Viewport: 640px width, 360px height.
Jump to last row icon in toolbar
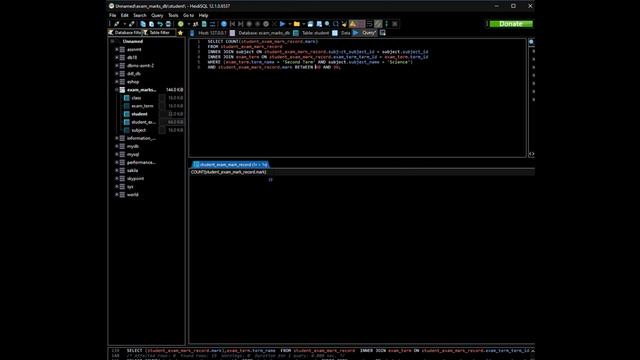tap(240, 24)
